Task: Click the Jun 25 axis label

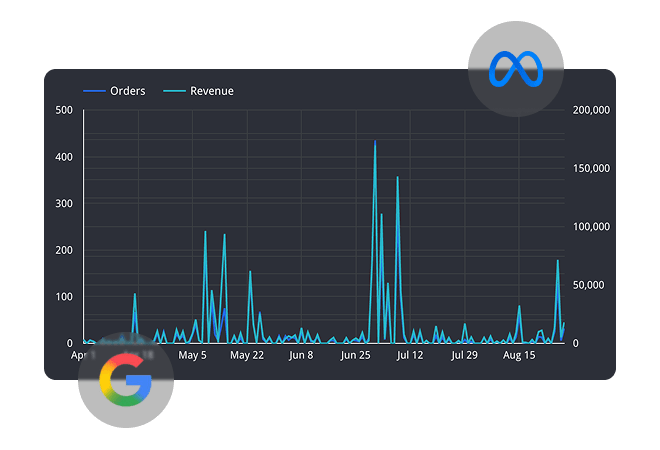Action: point(356,355)
